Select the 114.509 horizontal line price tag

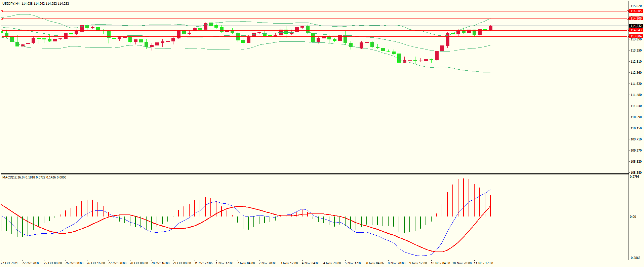[x=636, y=19]
